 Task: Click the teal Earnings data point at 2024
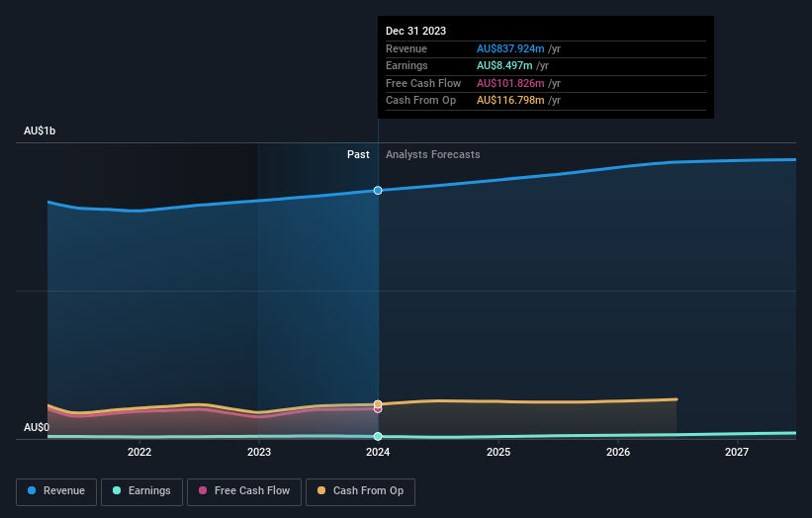pos(378,436)
